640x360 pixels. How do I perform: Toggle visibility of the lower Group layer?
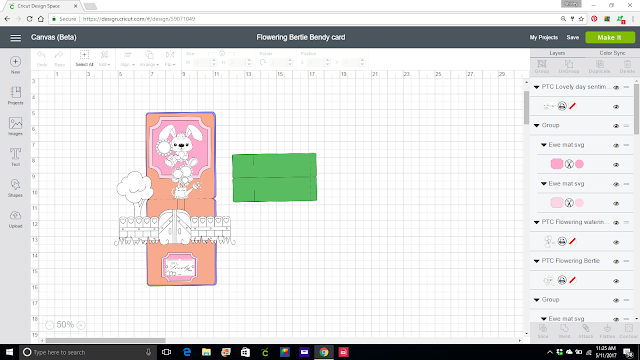click(616, 300)
